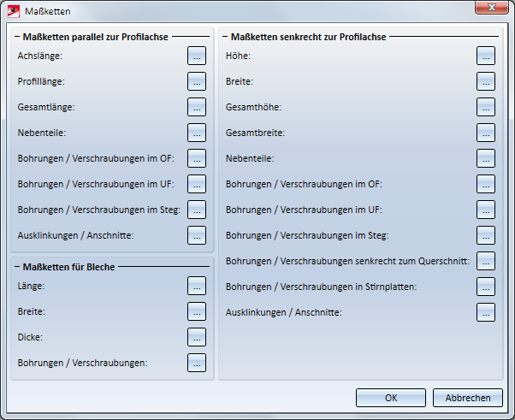Click the Maßketten application icon in title bar
515x420 pixels.
[13, 11]
